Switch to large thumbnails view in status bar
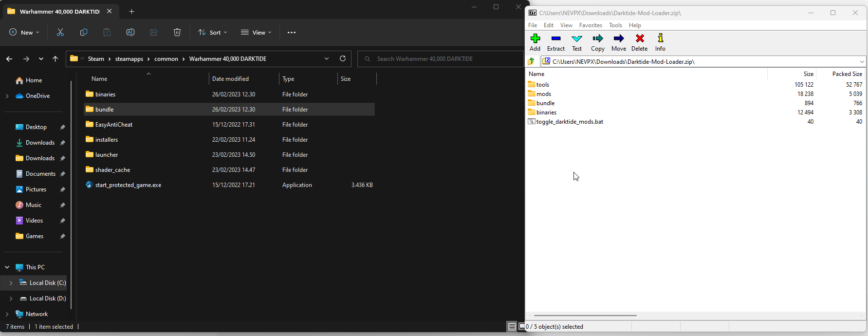Image resolution: width=868 pixels, height=336 pixels. coord(521,327)
